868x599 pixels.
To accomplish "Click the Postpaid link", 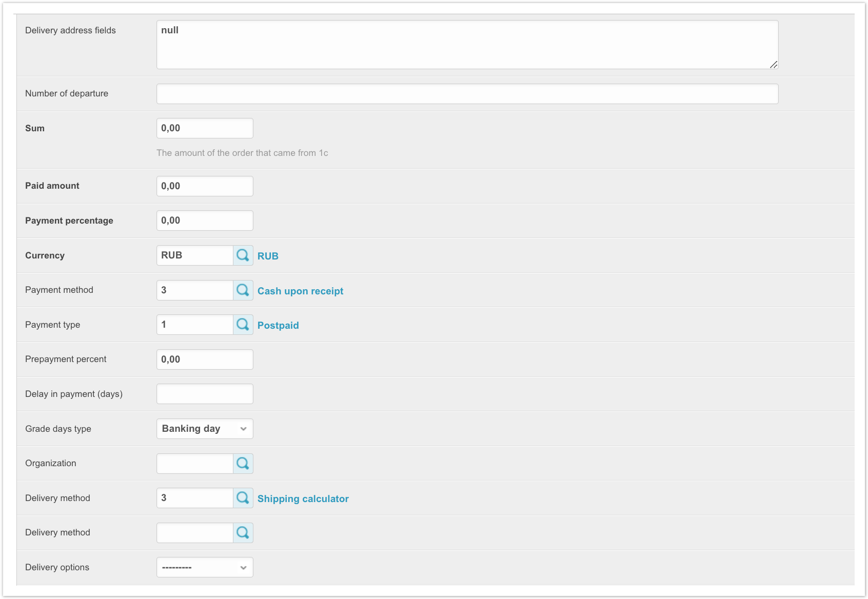I will point(278,325).
